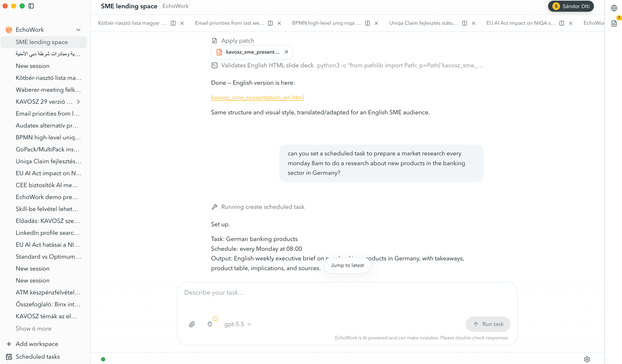Expand Running create scheduled task step
Screen dimensions: 622x364
[x=258, y=207]
